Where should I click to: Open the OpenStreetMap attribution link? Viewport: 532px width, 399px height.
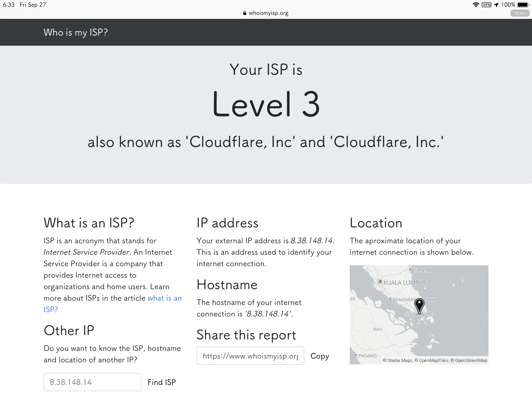[x=471, y=360]
